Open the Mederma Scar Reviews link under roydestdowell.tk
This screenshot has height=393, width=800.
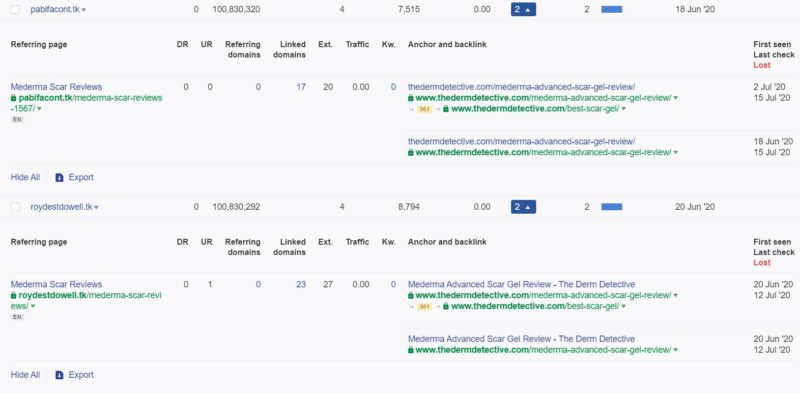click(56, 284)
